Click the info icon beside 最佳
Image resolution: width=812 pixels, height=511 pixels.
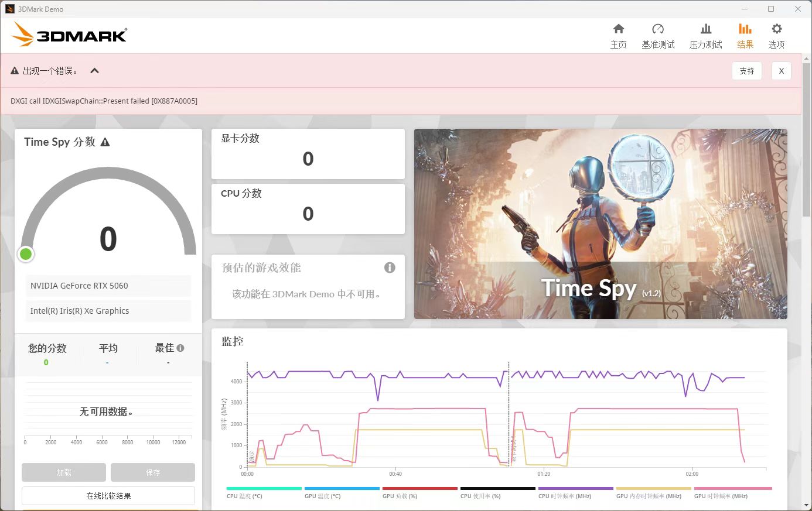pyautogui.click(x=180, y=348)
